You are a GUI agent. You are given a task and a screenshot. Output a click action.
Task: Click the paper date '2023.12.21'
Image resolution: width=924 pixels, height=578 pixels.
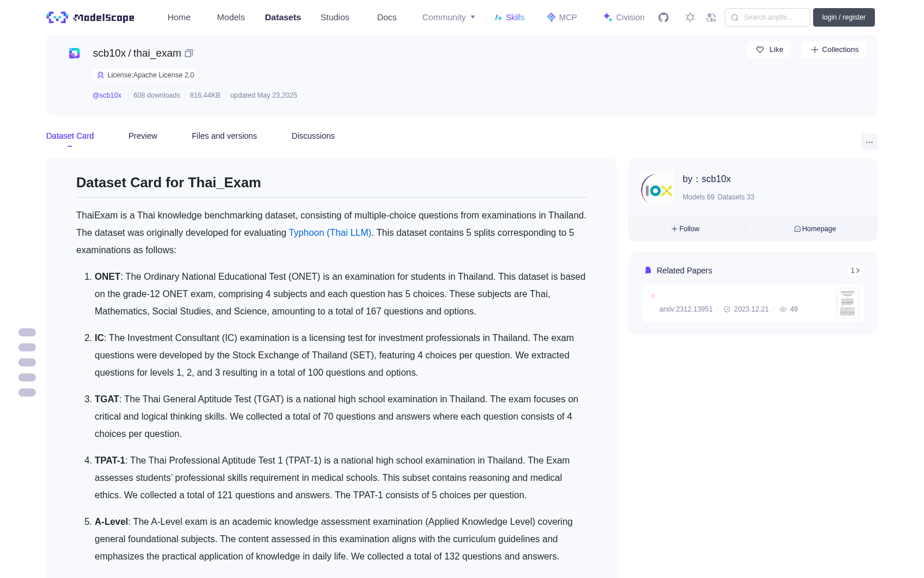(x=751, y=309)
